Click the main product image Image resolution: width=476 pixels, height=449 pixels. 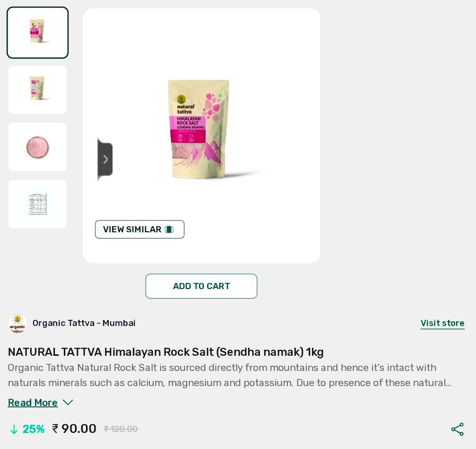(199, 129)
